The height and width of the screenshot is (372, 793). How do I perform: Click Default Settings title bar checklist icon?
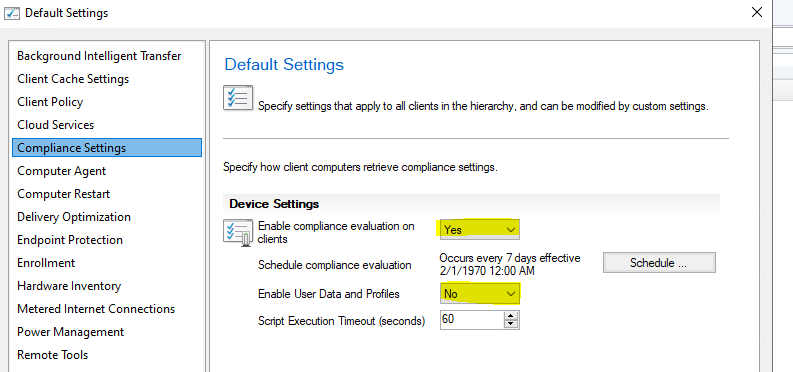pyautogui.click(x=12, y=13)
